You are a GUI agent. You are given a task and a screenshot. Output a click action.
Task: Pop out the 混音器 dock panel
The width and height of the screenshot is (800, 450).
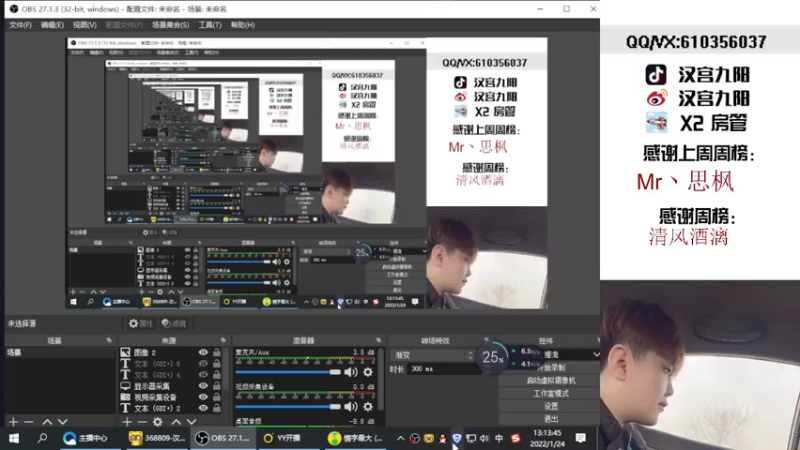pyautogui.click(x=378, y=340)
